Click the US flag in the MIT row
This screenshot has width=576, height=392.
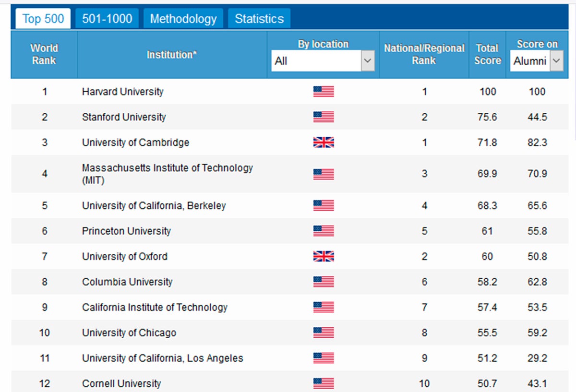324,174
